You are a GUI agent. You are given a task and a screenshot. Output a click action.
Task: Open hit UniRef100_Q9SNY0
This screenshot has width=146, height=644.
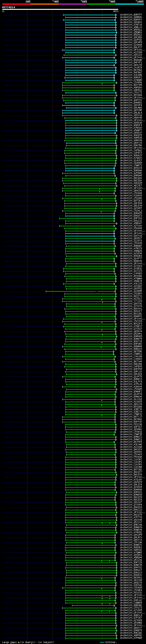click(131, 22)
